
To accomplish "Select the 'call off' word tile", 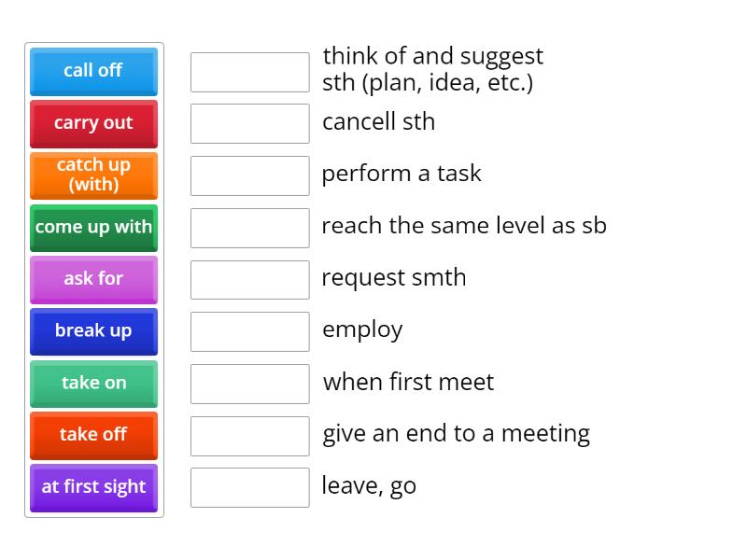I will (x=93, y=71).
